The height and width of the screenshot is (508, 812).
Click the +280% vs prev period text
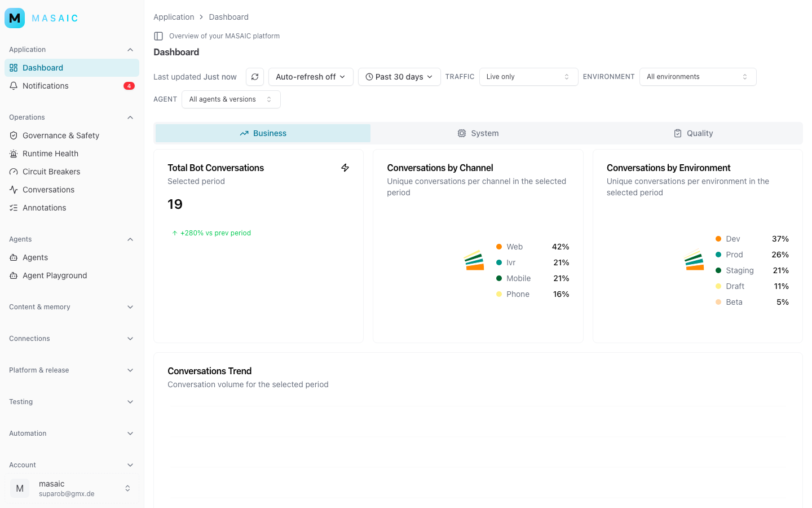(x=215, y=233)
